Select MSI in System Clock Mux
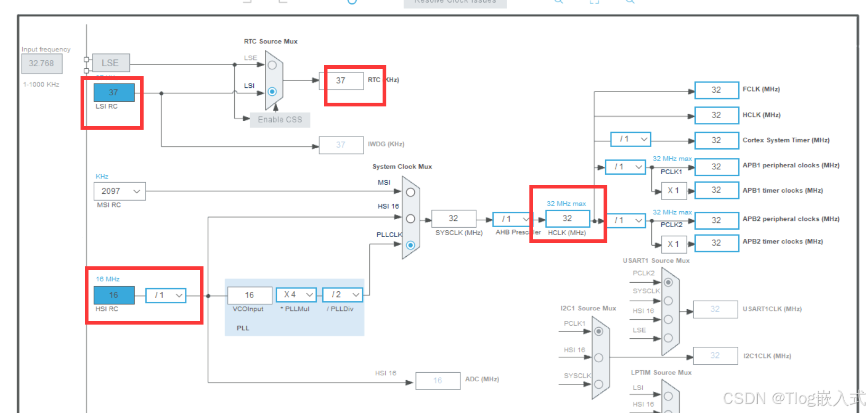Viewport: 868px width, 413px height. tap(410, 192)
